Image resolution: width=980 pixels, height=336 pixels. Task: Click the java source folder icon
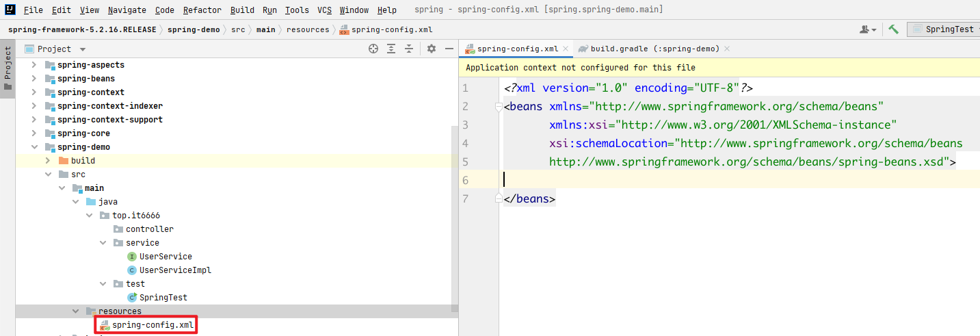[91, 202]
